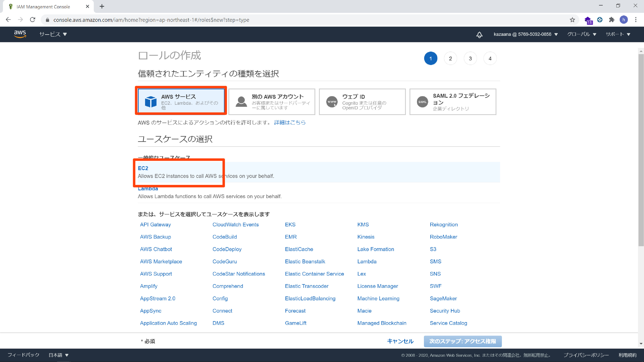Toggle the AWS サービス entity selection
644x362 pixels.
pyautogui.click(x=181, y=101)
